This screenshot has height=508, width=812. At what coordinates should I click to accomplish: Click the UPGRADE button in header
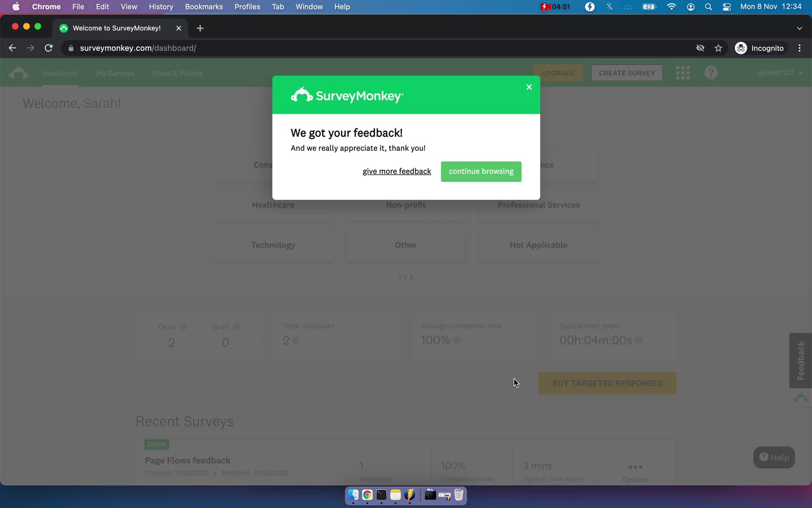pyautogui.click(x=558, y=72)
